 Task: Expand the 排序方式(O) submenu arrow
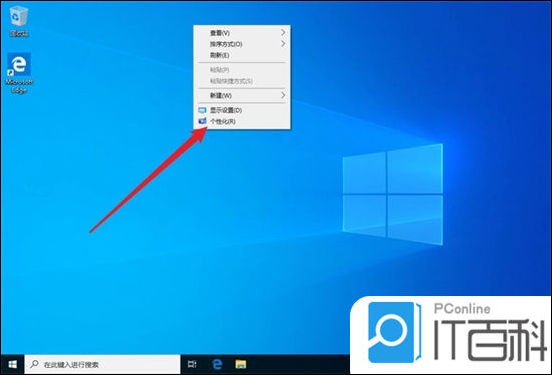coord(283,44)
